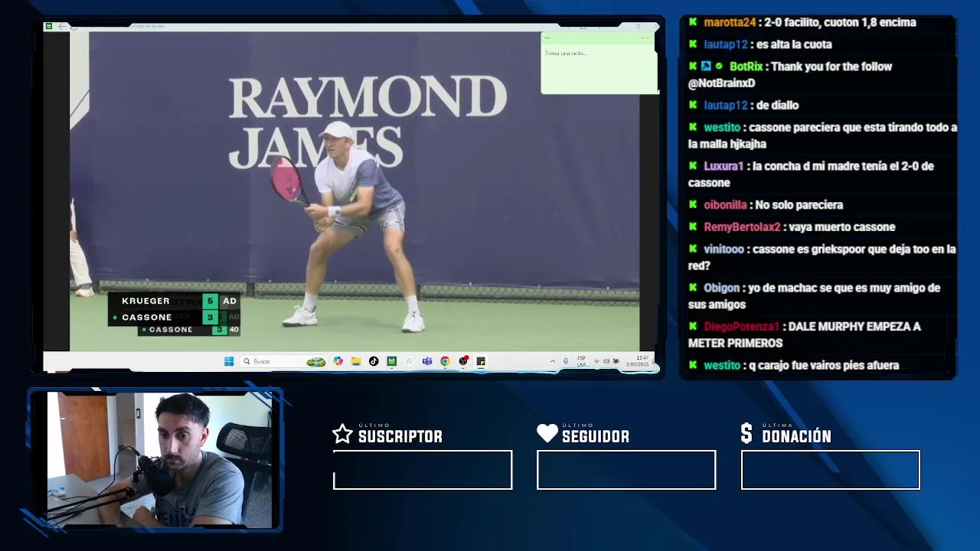Open File Explorer from the taskbar
This screenshot has width=980, height=551.
tap(356, 361)
